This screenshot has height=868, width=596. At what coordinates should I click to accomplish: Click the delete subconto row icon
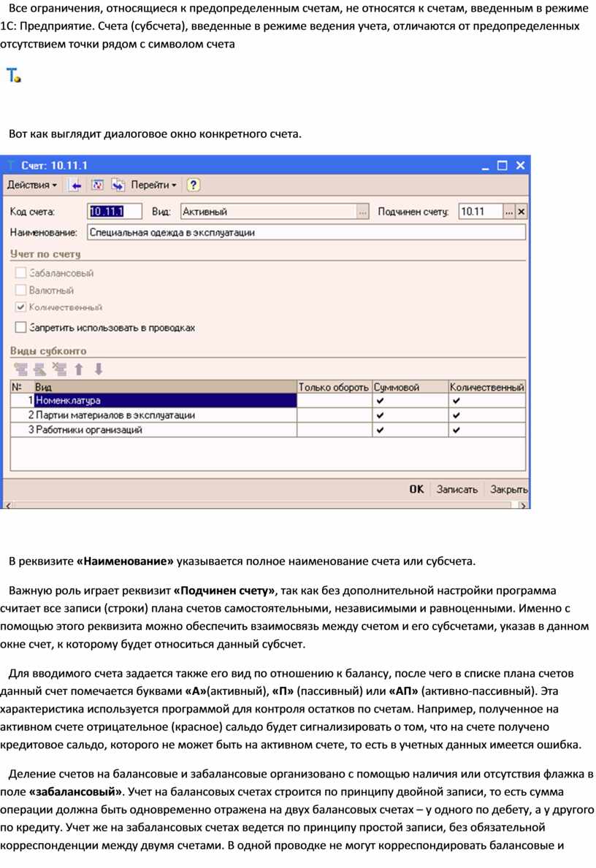pyautogui.click(x=59, y=369)
